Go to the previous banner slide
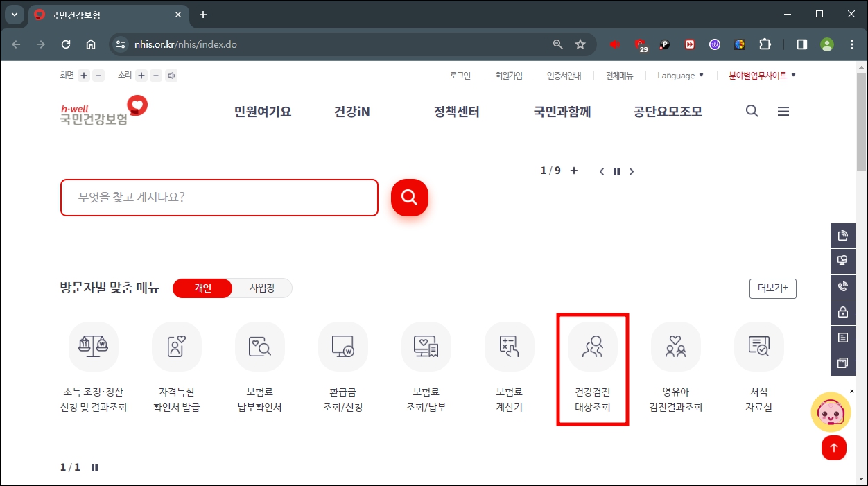 coord(602,171)
